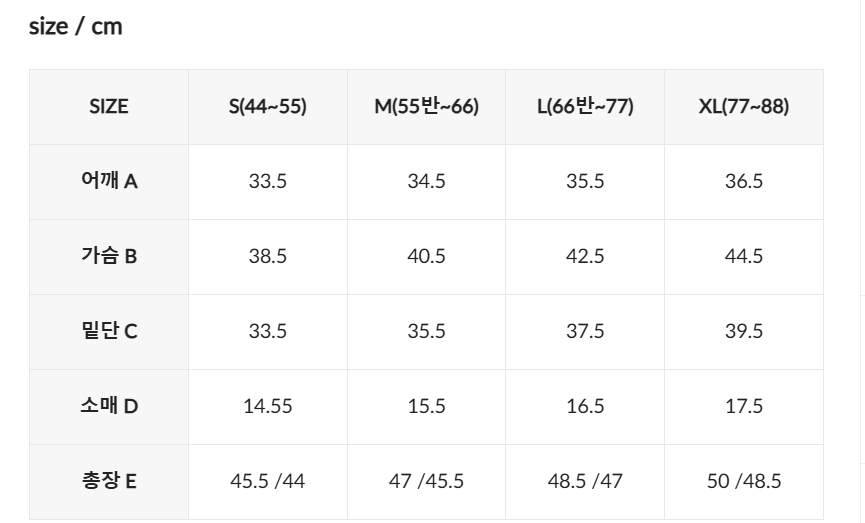Click the XL(77~88) column header
Screen dimensions: 865x523
point(743,106)
